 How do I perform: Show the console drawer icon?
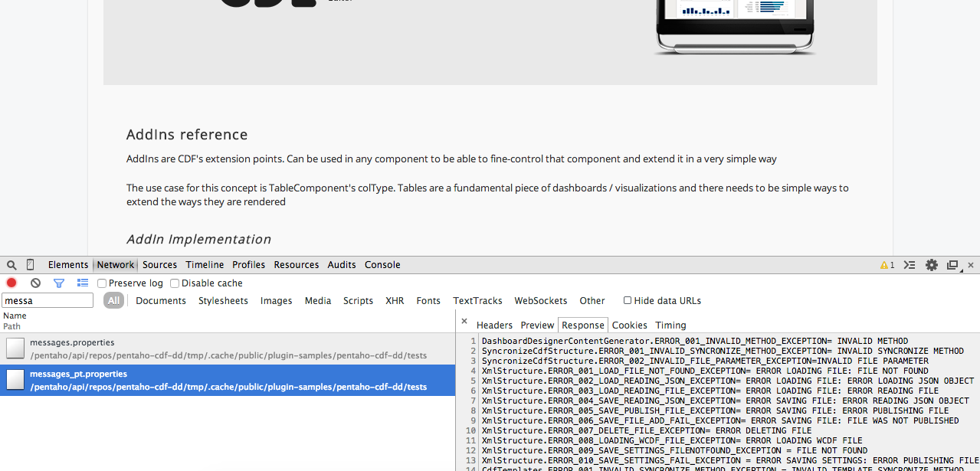(x=910, y=265)
